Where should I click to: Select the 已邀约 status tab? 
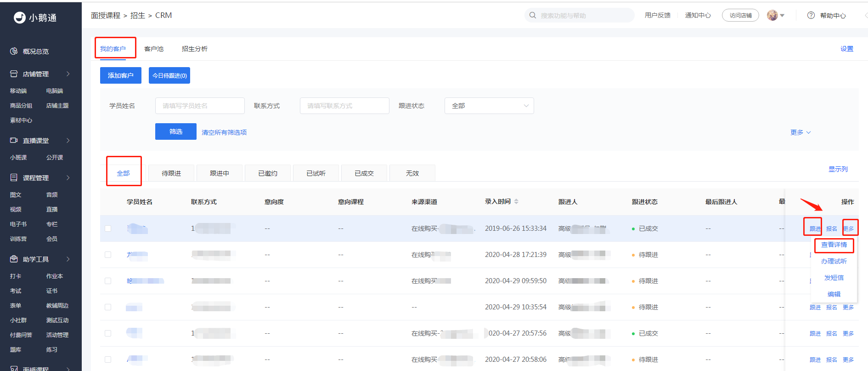(268, 173)
